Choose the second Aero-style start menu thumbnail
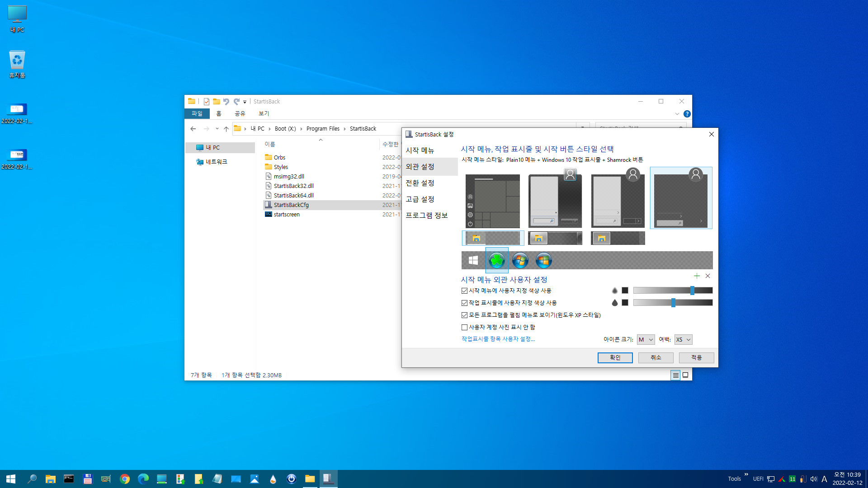This screenshot has height=488, width=868. (x=555, y=199)
